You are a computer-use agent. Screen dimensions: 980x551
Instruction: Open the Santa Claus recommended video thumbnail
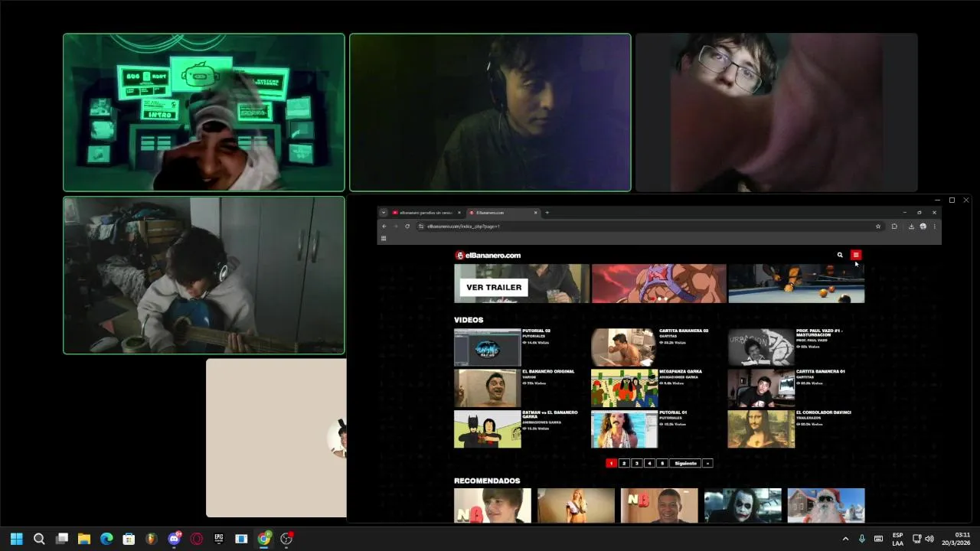tap(826, 505)
